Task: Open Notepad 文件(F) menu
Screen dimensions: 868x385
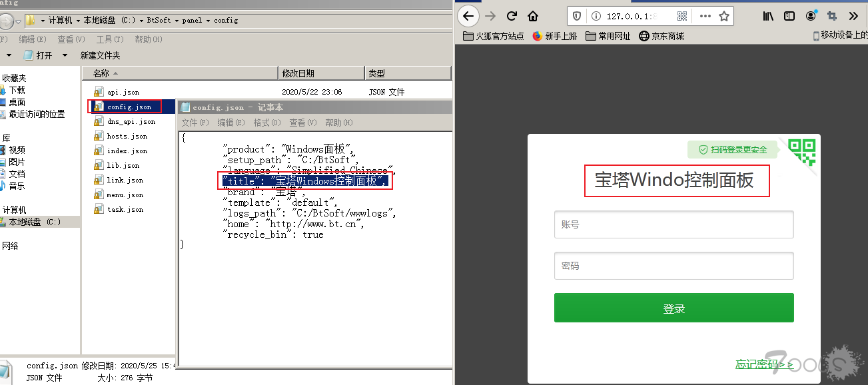Action: pos(195,123)
